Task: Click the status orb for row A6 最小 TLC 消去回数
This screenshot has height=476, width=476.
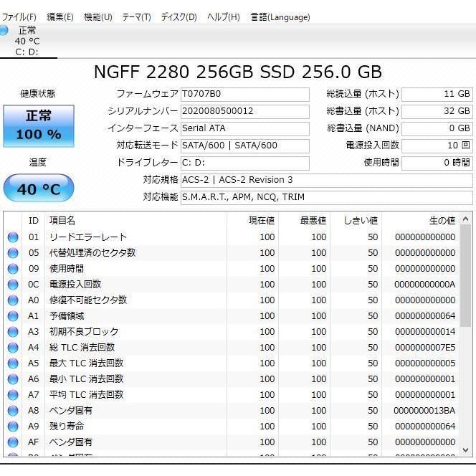Action: (13, 379)
